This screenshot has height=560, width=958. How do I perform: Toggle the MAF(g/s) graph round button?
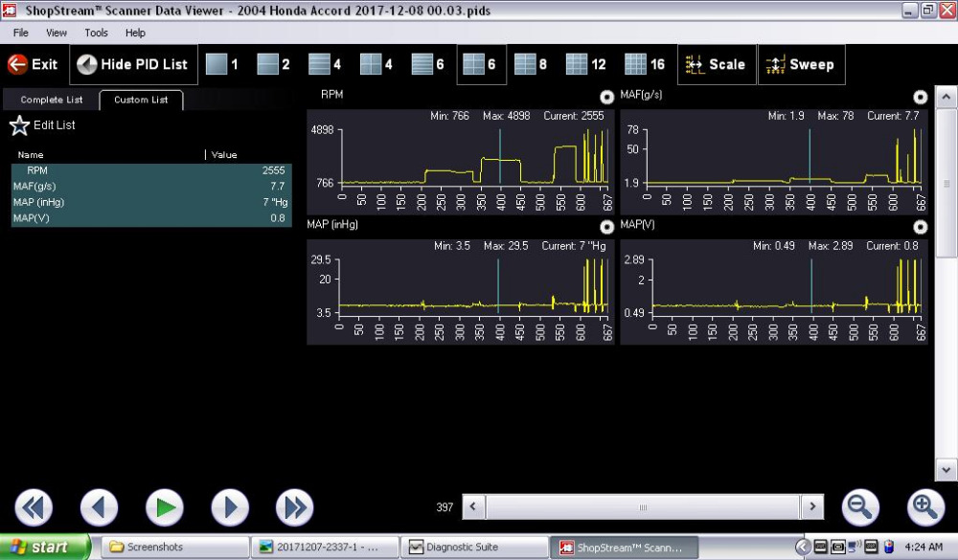pyautogui.click(x=921, y=97)
